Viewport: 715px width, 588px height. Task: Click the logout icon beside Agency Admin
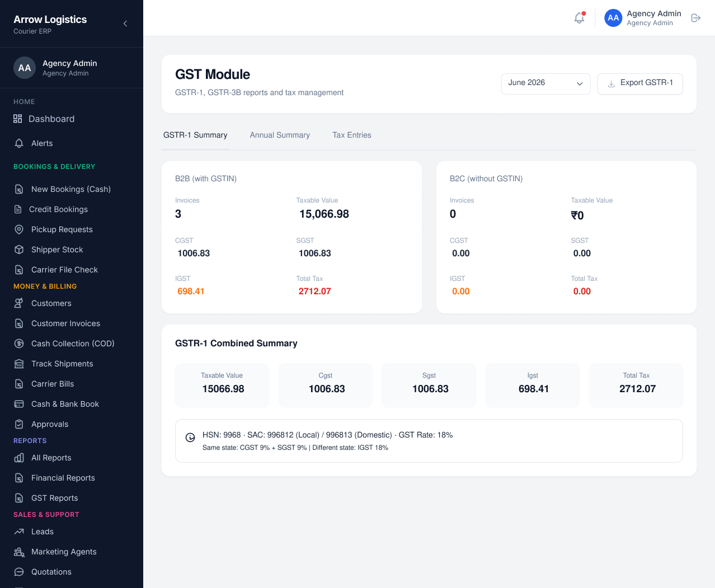pos(696,18)
